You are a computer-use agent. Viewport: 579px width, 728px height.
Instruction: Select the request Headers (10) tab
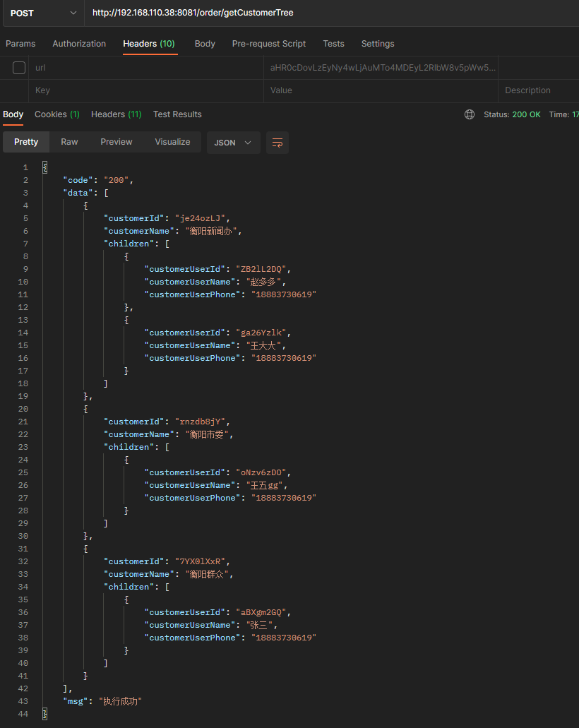pos(148,44)
